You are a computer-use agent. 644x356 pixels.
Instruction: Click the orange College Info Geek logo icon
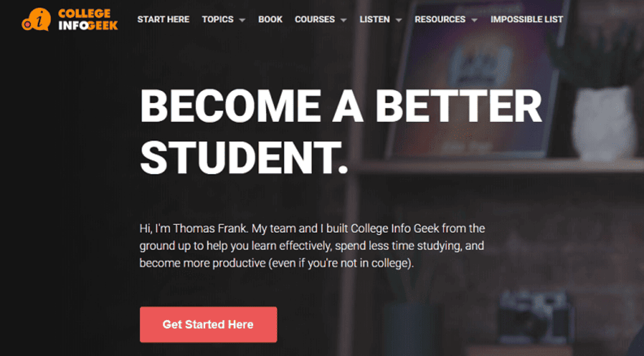(35, 20)
